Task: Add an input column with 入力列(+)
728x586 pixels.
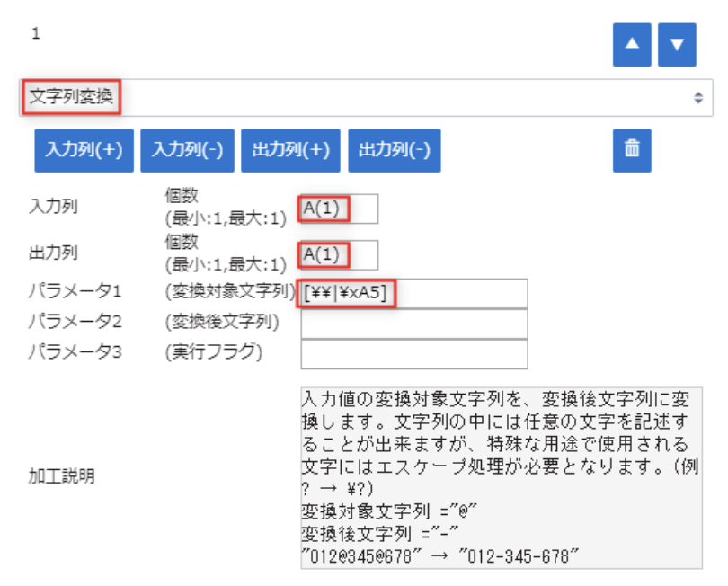Action: [84, 150]
